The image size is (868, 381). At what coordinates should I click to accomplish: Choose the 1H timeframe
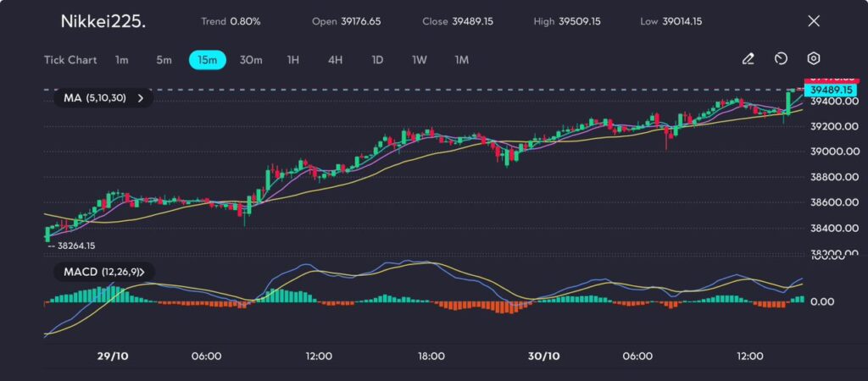[293, 60]
